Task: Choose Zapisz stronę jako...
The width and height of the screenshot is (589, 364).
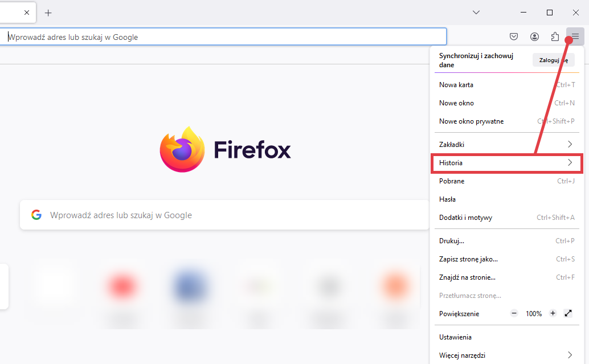Action: pos(507,259)
